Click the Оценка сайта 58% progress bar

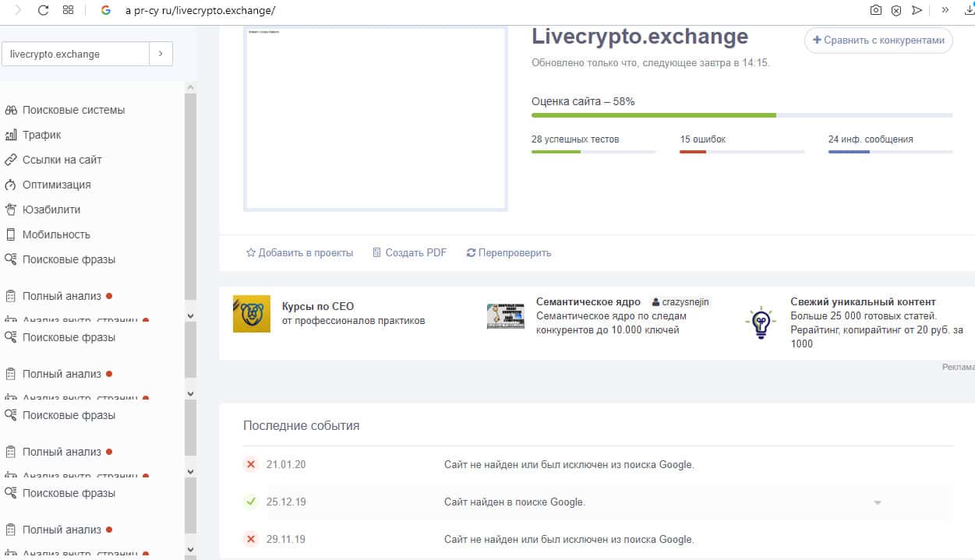pos(742,115)
